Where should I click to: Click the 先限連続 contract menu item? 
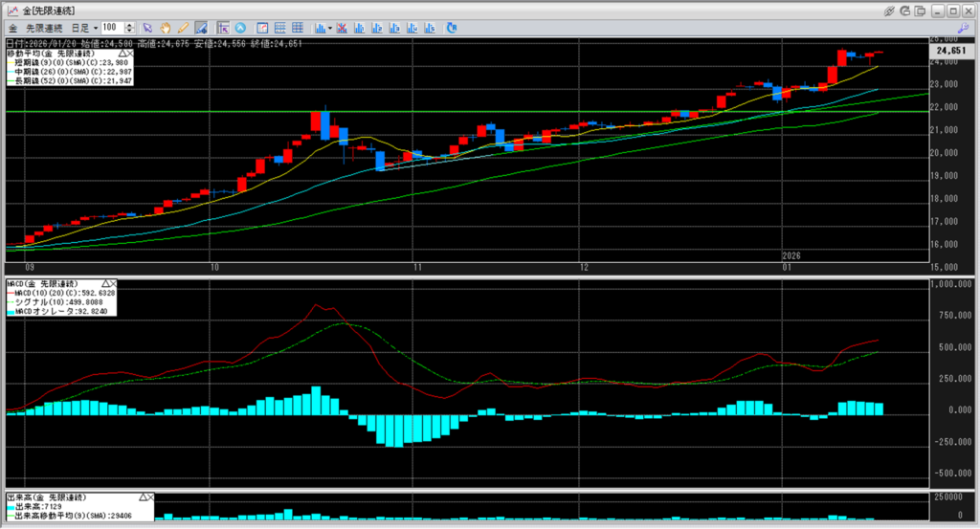44,28
